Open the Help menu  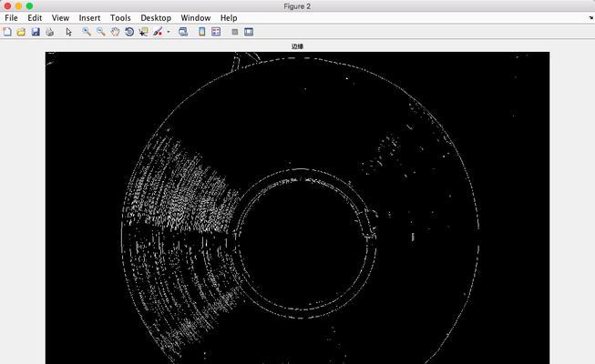coord(229,18)
